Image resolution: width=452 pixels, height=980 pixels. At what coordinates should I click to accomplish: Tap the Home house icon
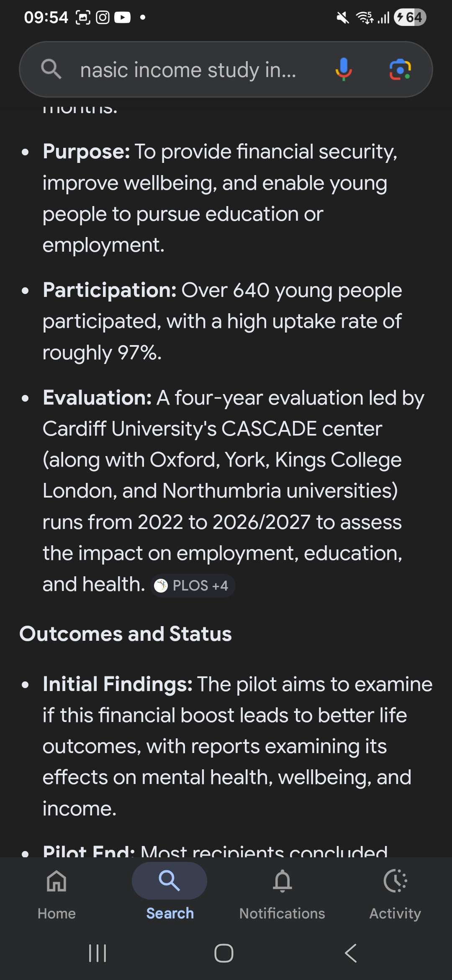pyautogui.click(x=56, y=881)
